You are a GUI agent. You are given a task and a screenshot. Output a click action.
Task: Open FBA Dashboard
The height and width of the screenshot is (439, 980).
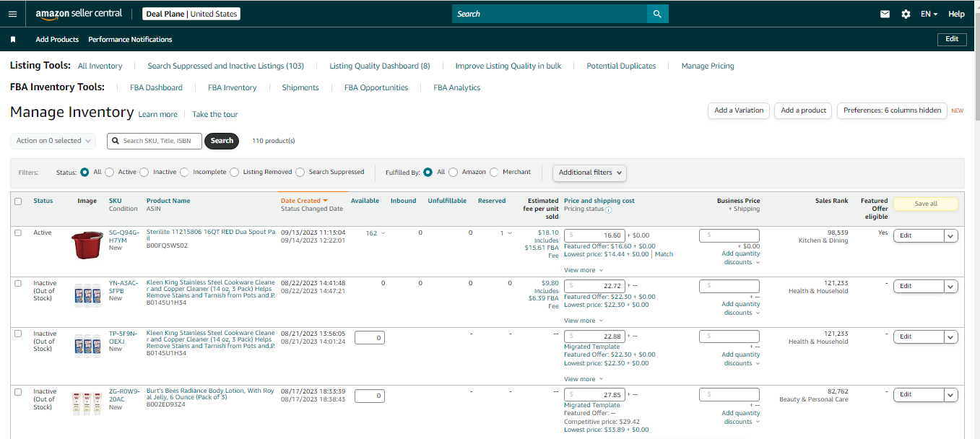click(156, 87)
